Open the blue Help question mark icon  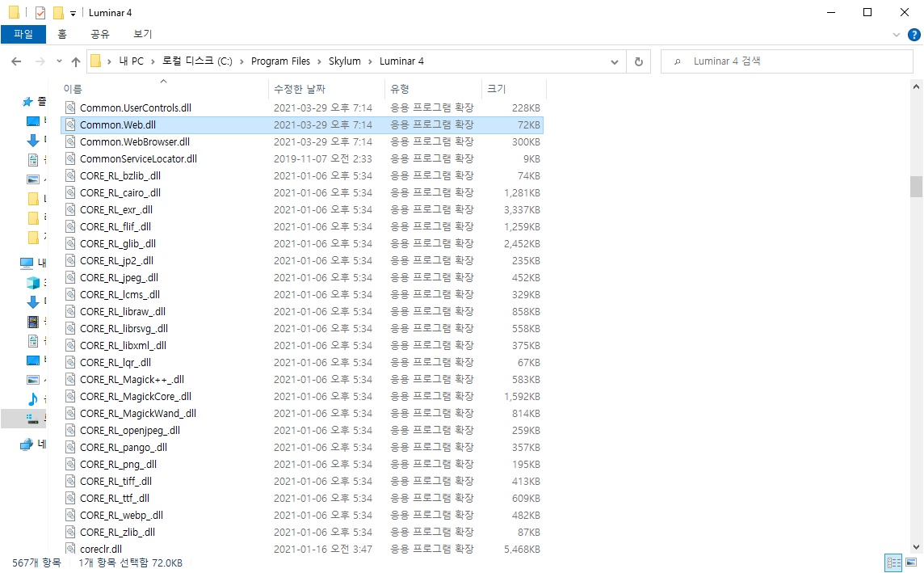point(914,35)
